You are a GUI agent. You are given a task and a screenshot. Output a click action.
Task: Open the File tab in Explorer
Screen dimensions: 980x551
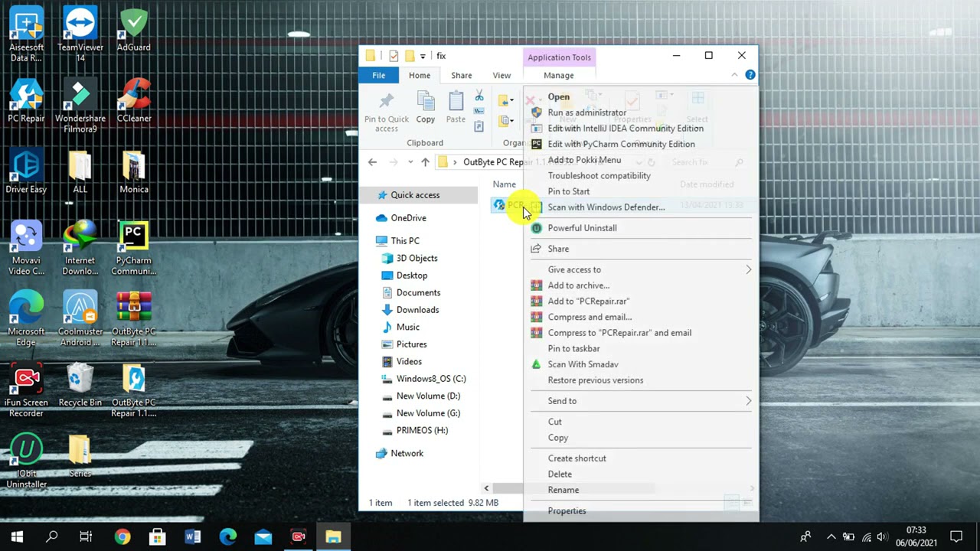tap(379, 75)
